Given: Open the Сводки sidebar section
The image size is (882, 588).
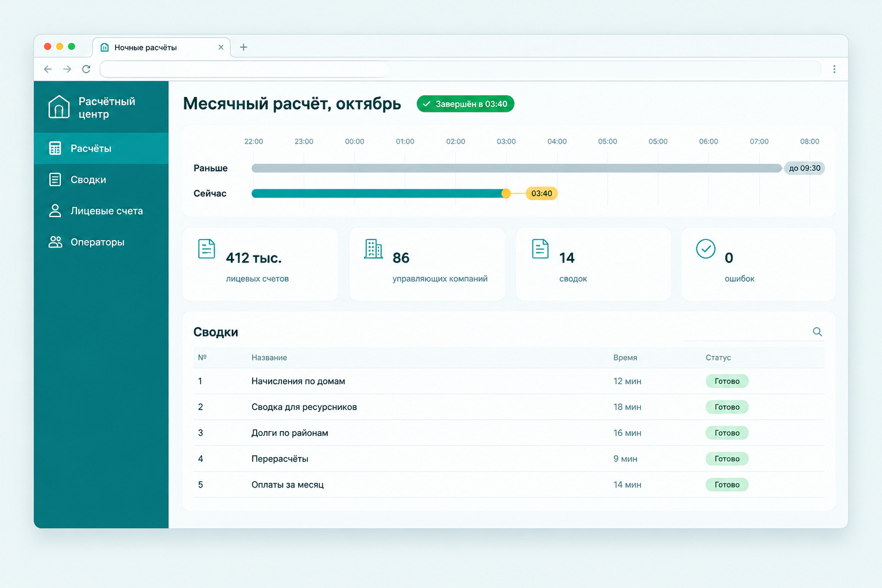Looking at the screenshot, I should click(101, 180).
